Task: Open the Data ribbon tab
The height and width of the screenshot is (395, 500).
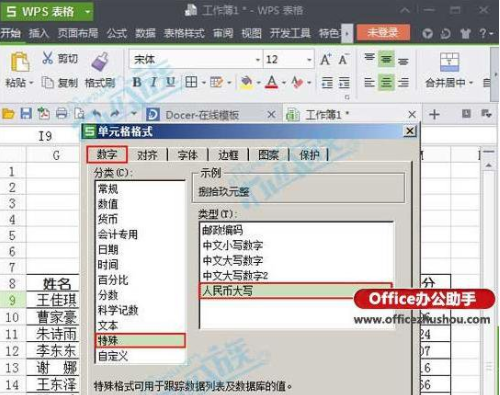Action: tap(145, 33)
